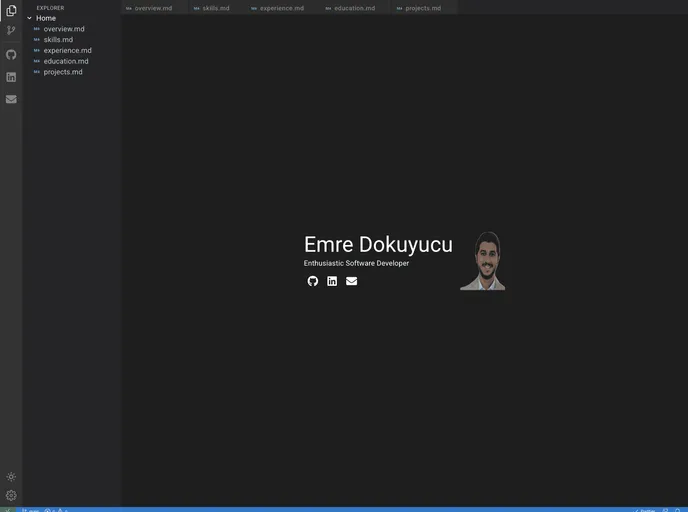Viewport: 688px width, 512px height.
Task: Click the markdown file icon beside projects.md in explorer
Action: click(x=37, y=72)
